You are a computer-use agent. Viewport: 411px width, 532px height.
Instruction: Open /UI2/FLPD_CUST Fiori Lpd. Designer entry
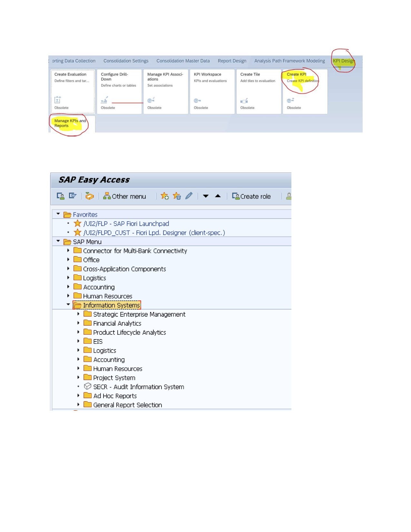pos(154,233)
